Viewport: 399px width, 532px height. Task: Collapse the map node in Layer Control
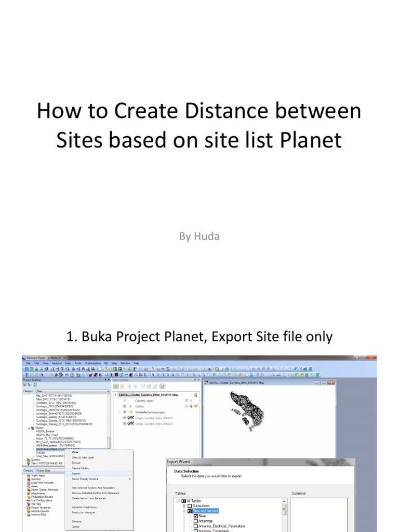116,395
